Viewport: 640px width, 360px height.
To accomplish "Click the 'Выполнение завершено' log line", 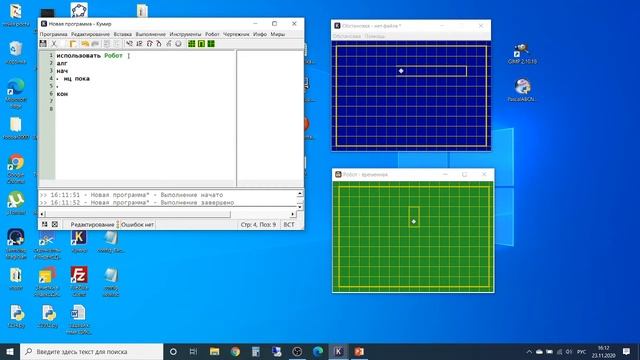I will pyautogui.click(x=137, y=202).
